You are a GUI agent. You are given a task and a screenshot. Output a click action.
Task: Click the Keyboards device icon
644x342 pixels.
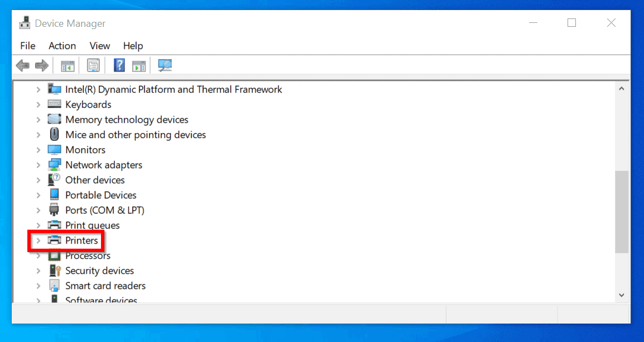(54, 104)
